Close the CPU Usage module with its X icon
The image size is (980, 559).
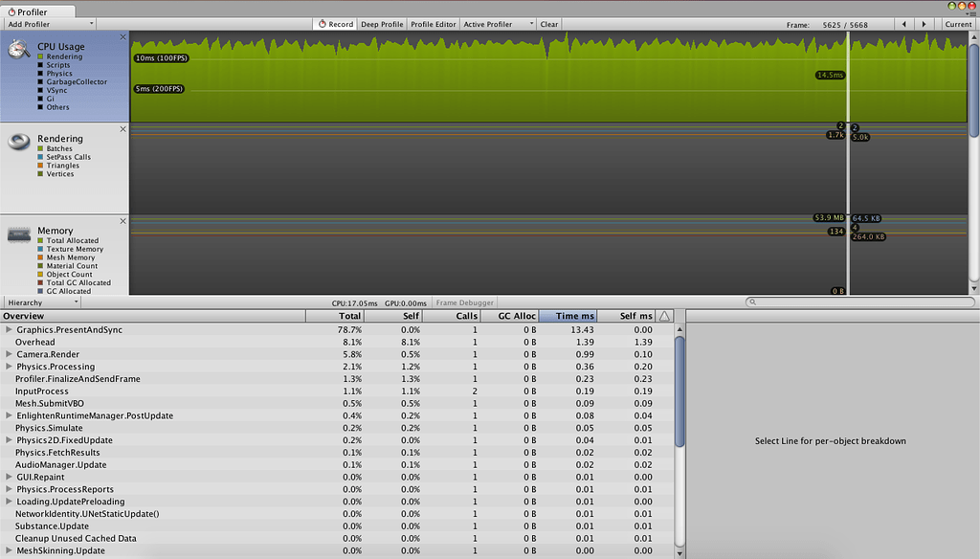click(122, 36)
